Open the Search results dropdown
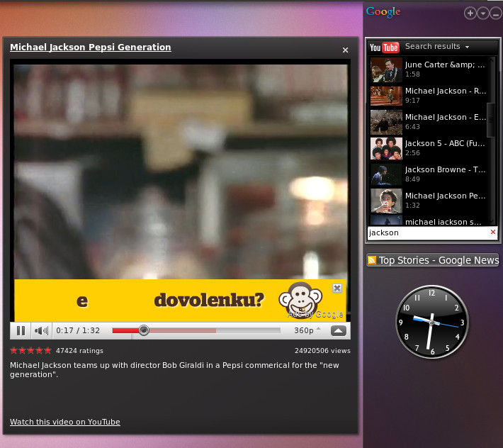Screen dimensions: 503x448 coord(437,47)
